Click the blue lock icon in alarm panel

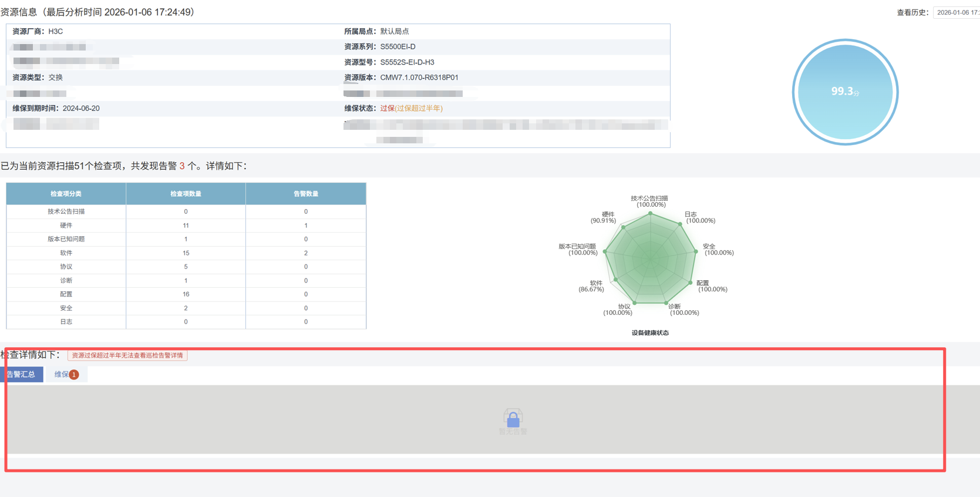513,419
